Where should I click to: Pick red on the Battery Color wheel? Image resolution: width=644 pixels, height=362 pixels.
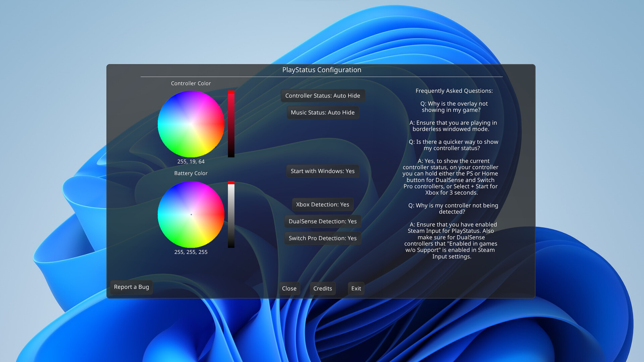coord(219,215)
